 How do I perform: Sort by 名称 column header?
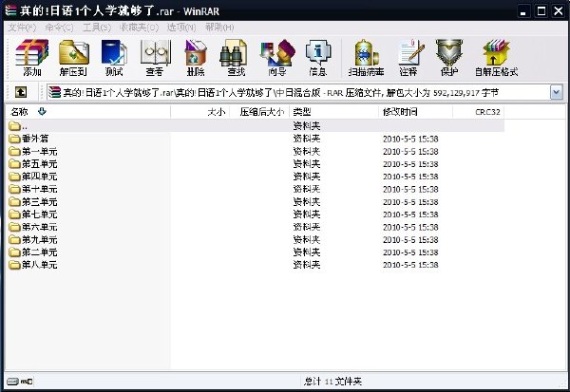click(87, 112)
